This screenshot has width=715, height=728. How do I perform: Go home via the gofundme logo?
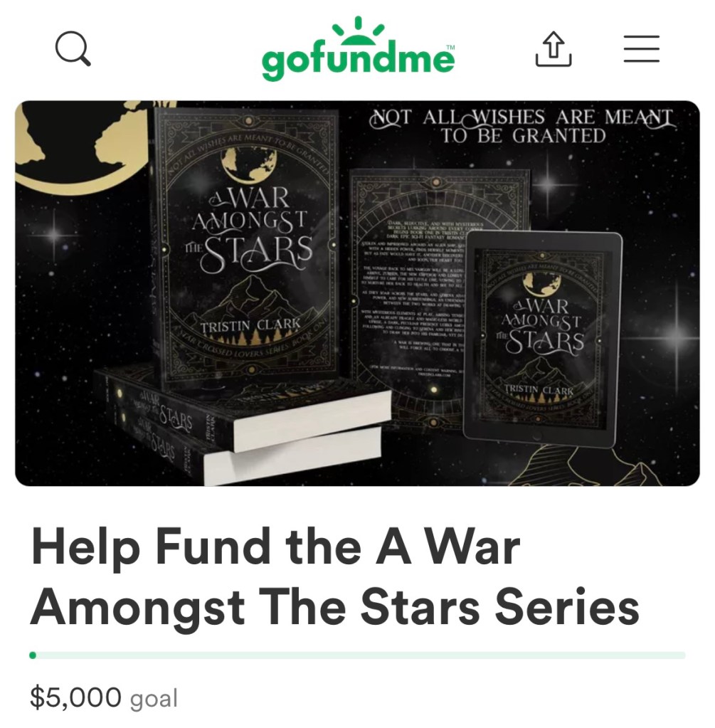(359, 48)
